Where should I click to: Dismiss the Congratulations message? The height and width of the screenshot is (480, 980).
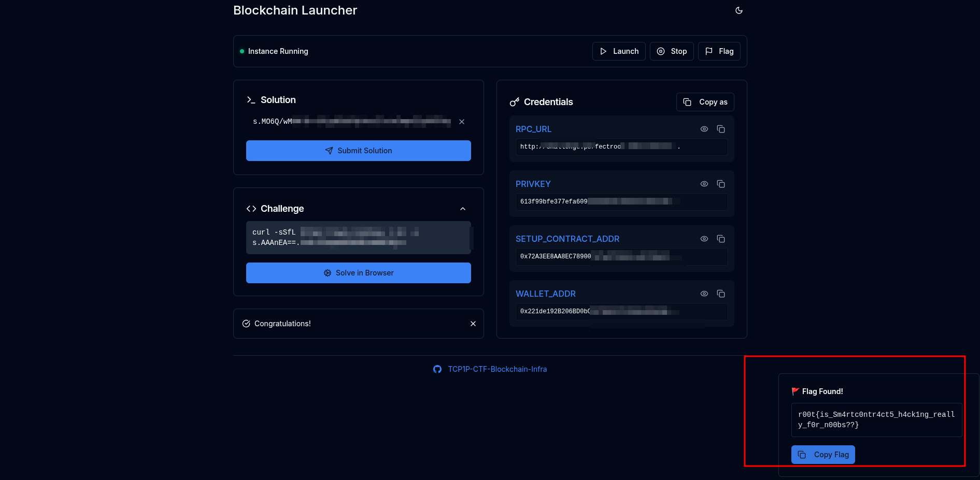[473, 324]
